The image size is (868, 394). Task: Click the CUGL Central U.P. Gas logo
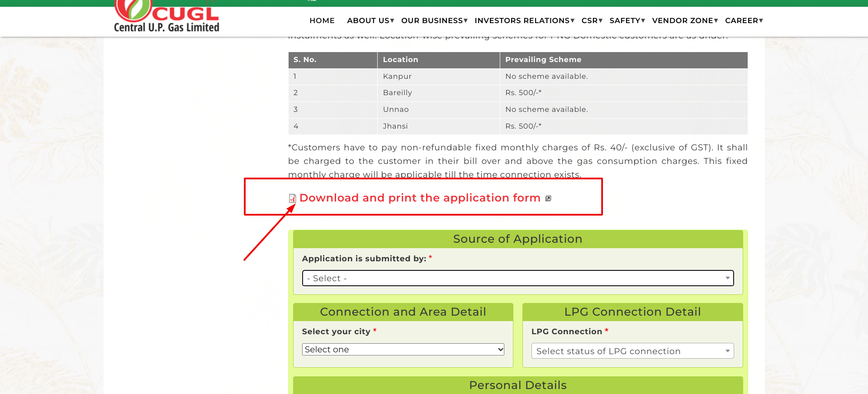click(166, 18)
